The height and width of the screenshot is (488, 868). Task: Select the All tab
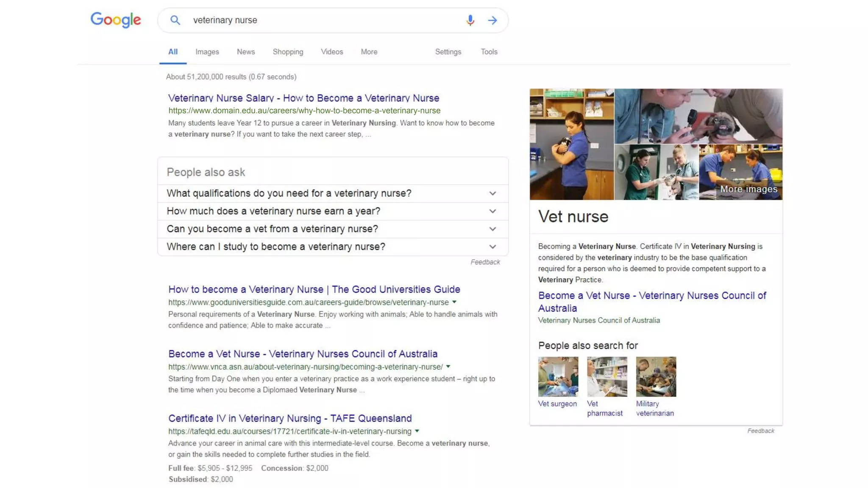[x=173, y=52]
